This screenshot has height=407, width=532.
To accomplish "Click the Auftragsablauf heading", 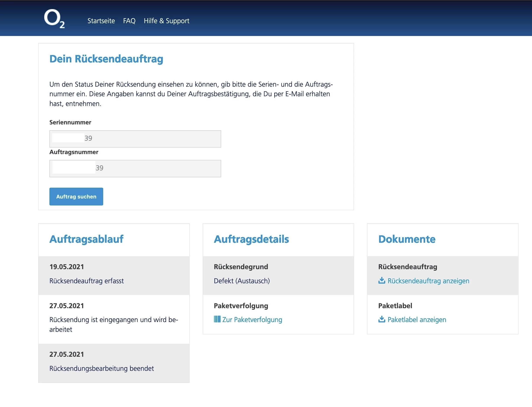I will coord(86,239).
